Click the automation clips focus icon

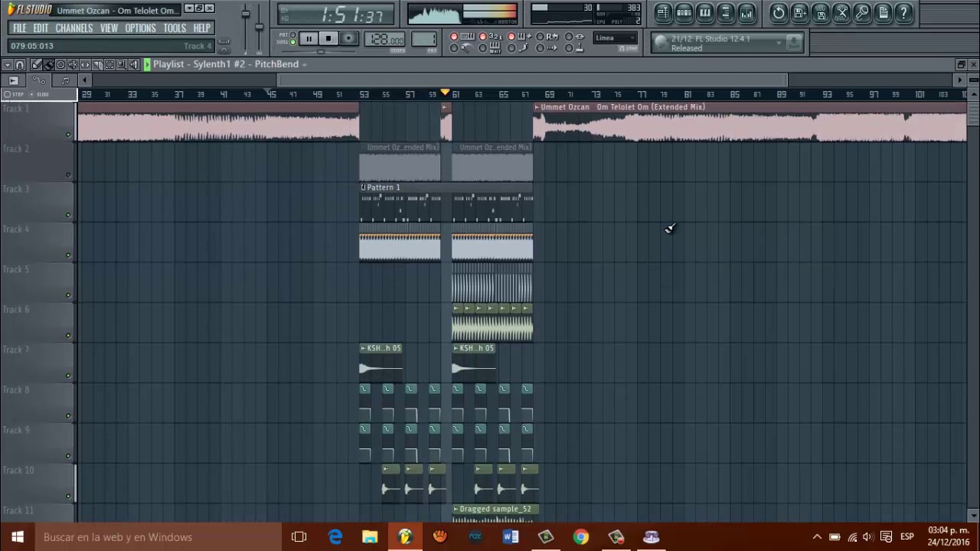pos(38,80)
